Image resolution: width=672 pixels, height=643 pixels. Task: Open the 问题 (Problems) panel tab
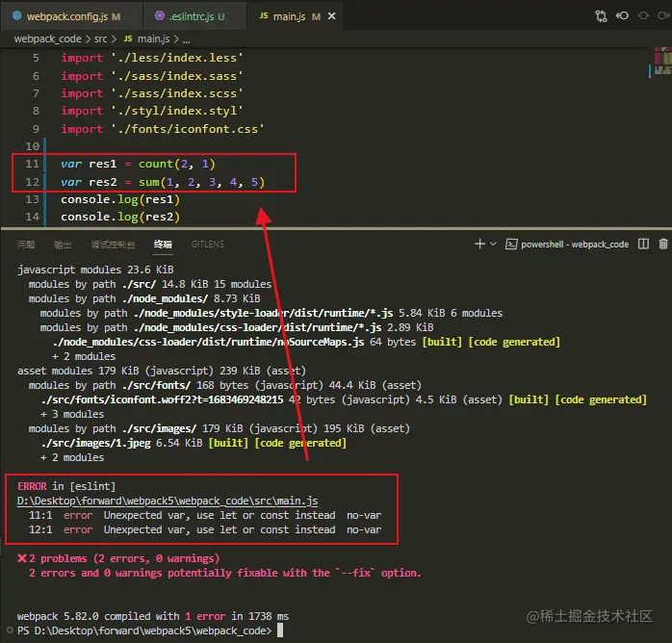pos(26,244)
